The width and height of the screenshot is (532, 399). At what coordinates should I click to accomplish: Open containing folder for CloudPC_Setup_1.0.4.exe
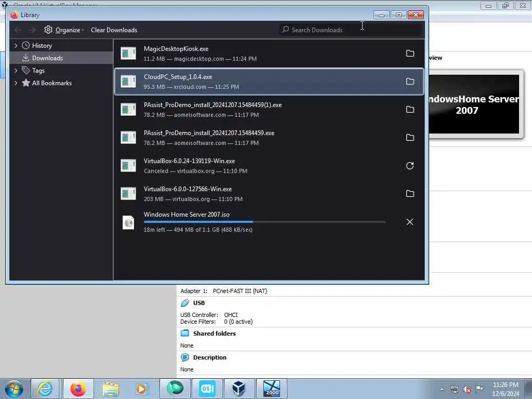pos(410,82)
